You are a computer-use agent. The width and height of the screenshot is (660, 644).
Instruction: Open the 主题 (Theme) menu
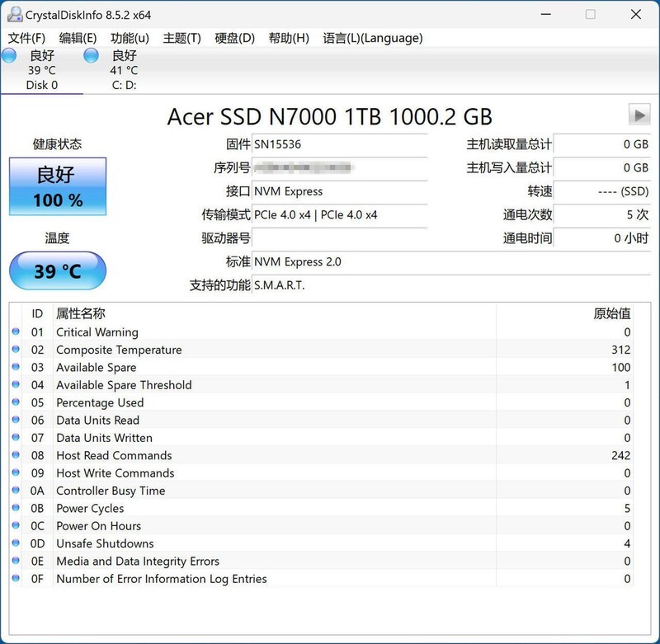coord(181,38)
